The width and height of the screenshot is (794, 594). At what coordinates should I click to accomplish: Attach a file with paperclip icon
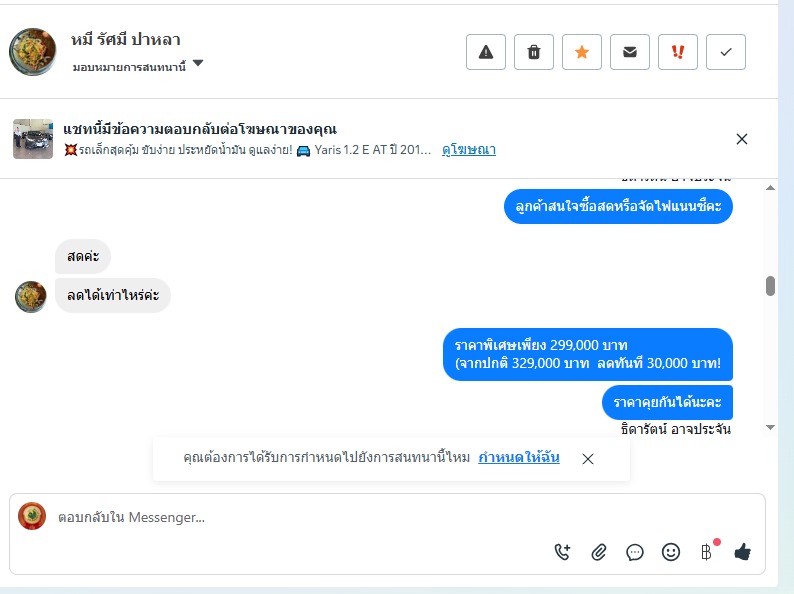coord(599,552)
